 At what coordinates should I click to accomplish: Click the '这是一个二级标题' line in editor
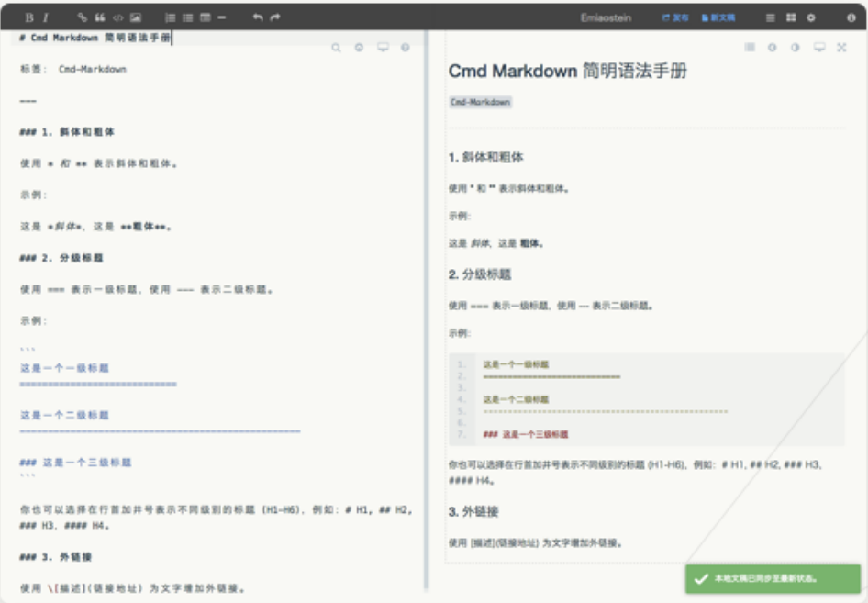[65, 415]
